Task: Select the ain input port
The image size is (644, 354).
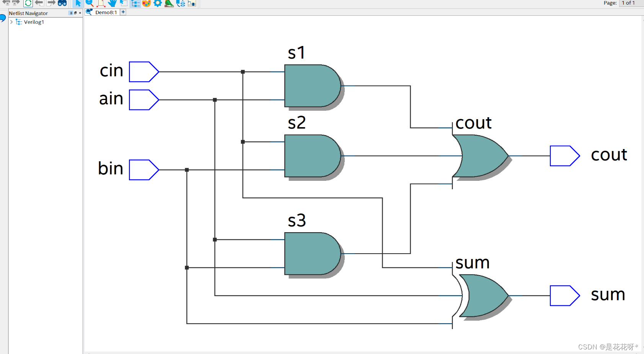Action: [144, 100]
